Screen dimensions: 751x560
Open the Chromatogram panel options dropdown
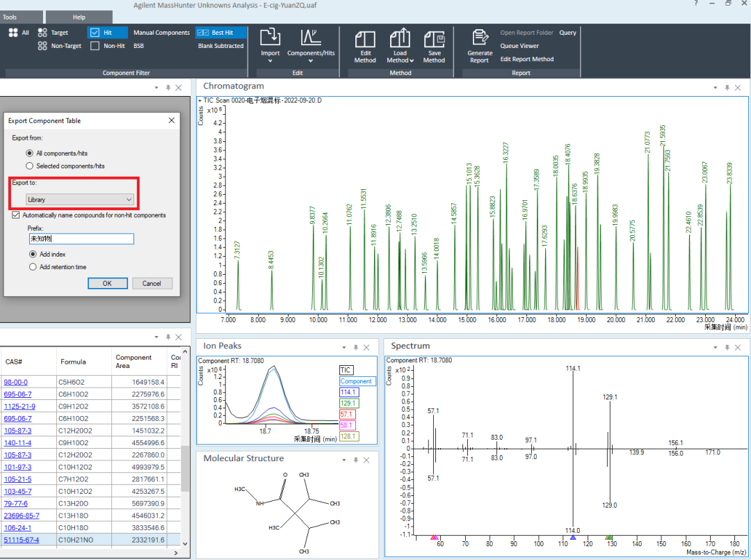pos(715,88)
